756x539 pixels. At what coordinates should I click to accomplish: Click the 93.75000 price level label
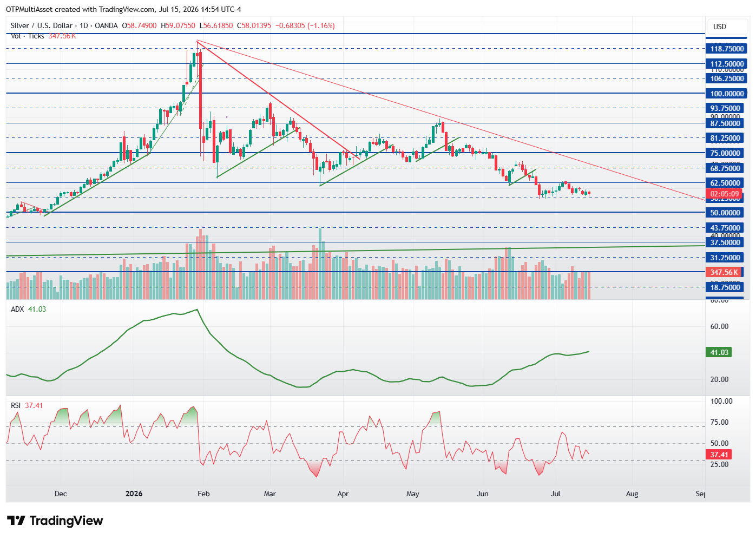(x=725, y=108)
